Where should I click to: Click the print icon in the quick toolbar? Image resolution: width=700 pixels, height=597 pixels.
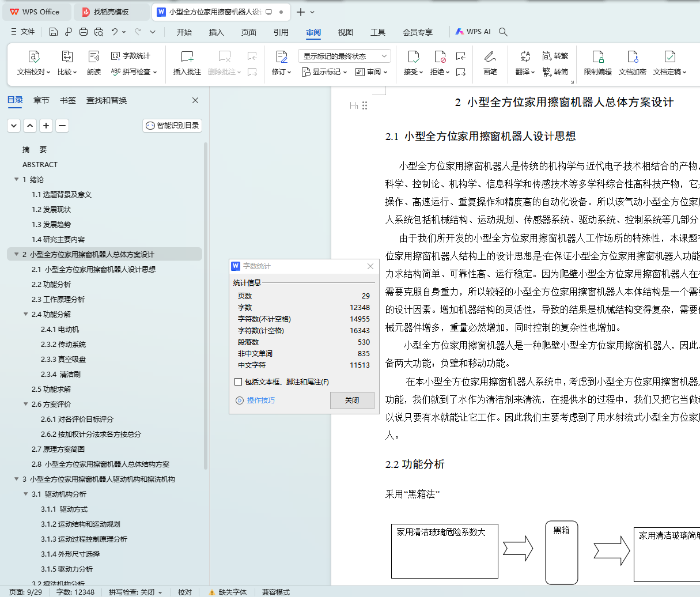point(84,32)
